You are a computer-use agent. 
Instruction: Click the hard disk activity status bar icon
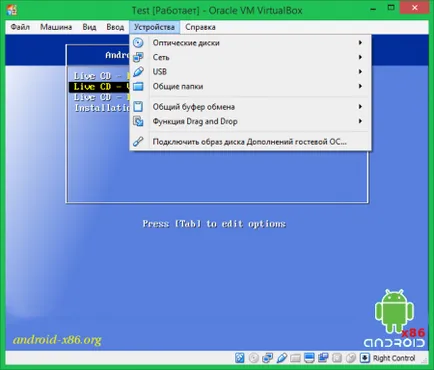[240, 358]
